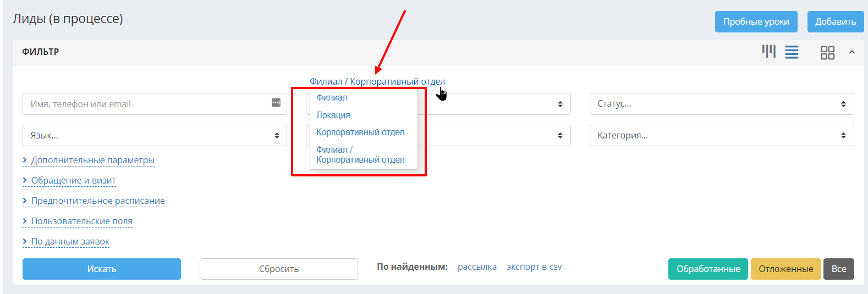The width and height of the screenshot is (868, 294).
Task: Open the Язык dropdown
Action: click(x=155, y=135)
